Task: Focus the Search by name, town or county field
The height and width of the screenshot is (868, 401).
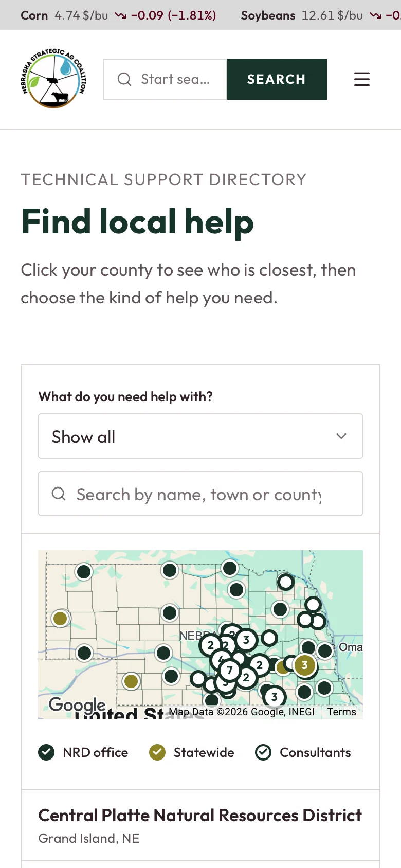Action: pyautogui.click(x=200, y=494)
